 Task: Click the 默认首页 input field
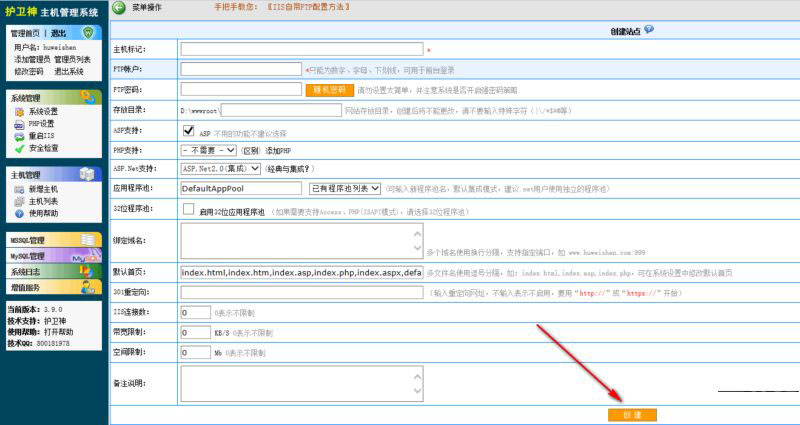point(302,273)
